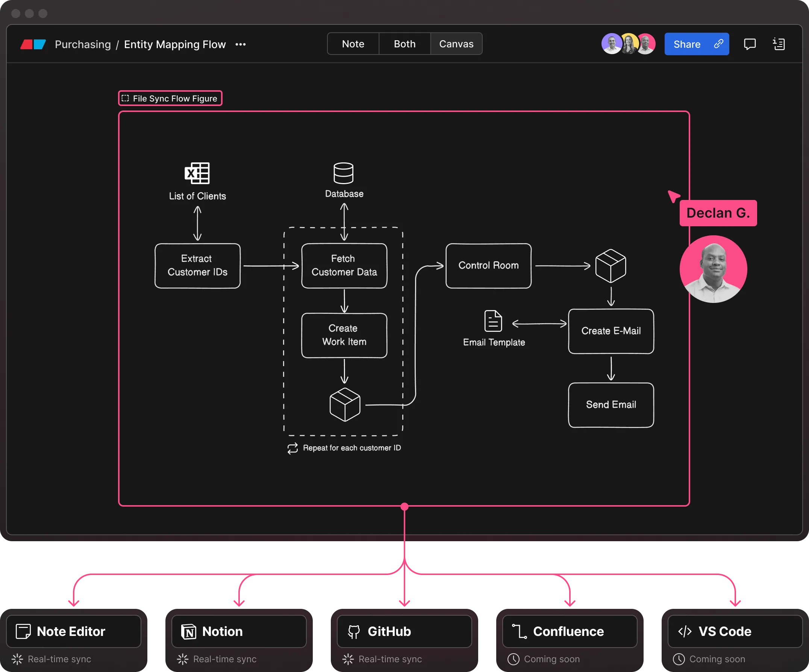Click the Share button
The width and height of the screenshot is (809, 672).
697,44
